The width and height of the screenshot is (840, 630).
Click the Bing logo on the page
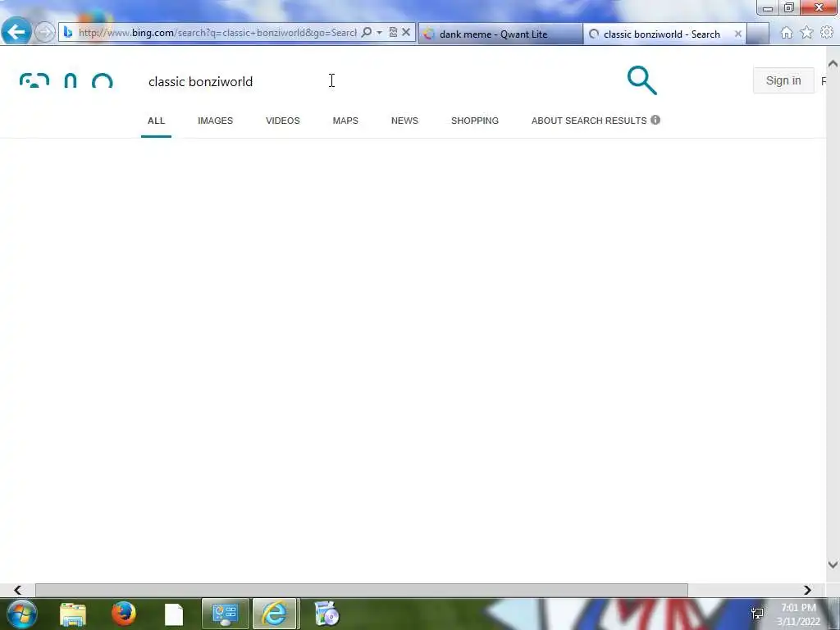[x=66, y=80]
